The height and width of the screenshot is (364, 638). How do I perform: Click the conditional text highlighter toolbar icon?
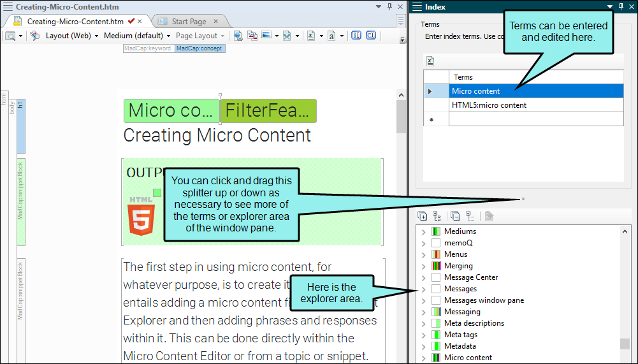[35, 36]
